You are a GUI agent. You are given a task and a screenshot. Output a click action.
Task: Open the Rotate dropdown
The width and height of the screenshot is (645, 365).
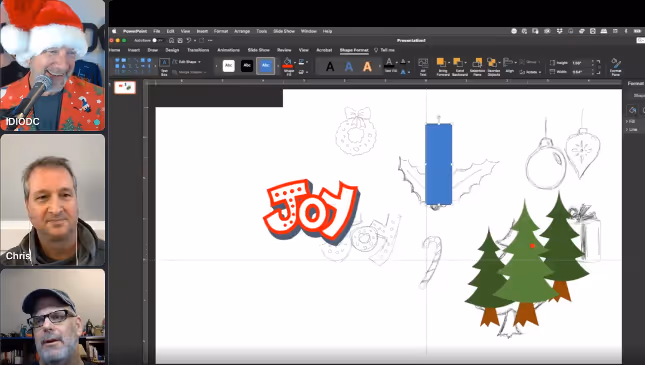pos(530,72)
